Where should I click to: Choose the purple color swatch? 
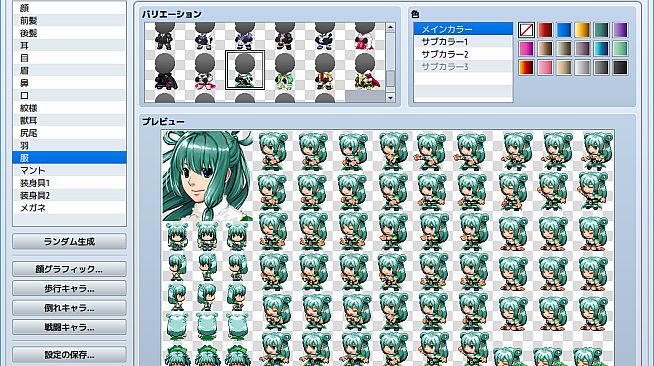click(x=620, y=30)
